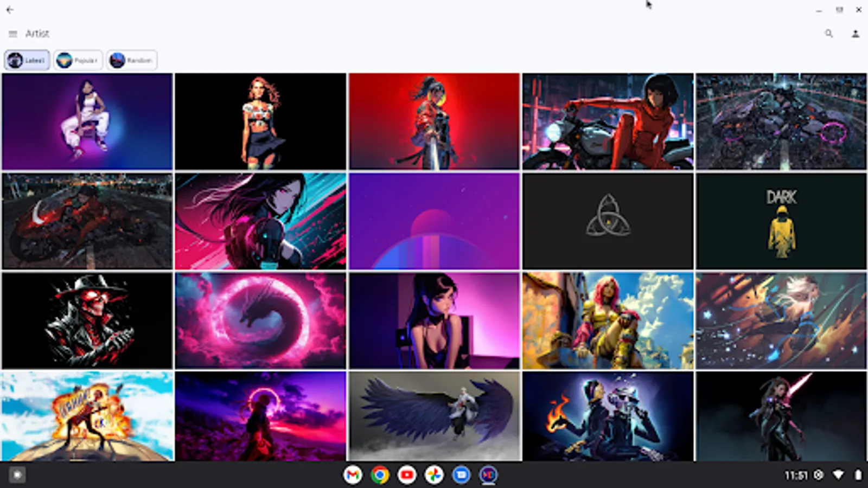The height and width of the screenshot is (488, 868).
Task: Open the red skull cowboy wallpaper
Action: (x=87, y=321)
